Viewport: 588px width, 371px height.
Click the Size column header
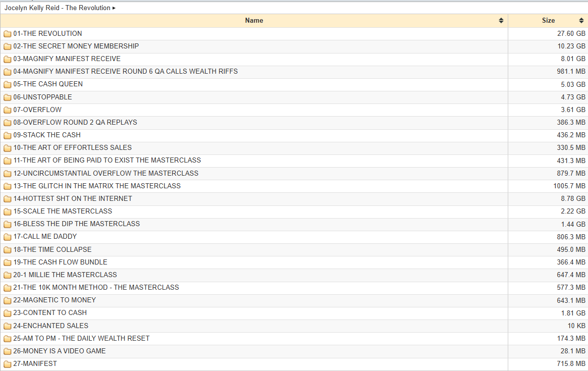coord(548,21)
